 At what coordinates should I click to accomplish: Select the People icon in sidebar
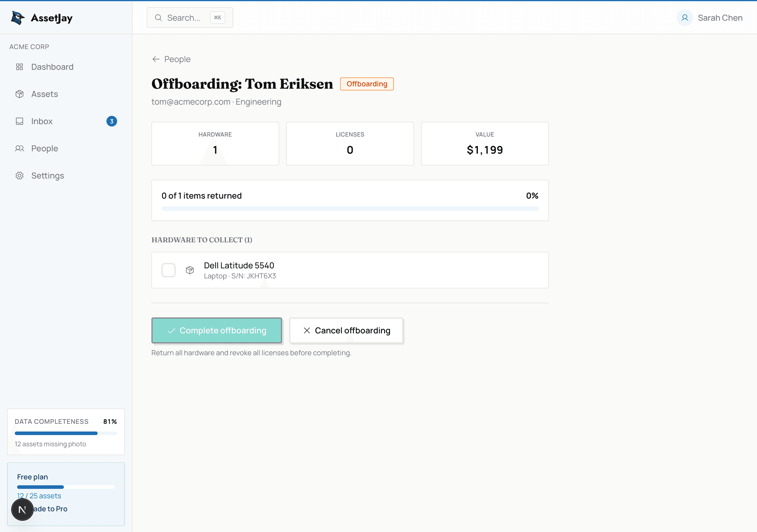pos(20,148)
